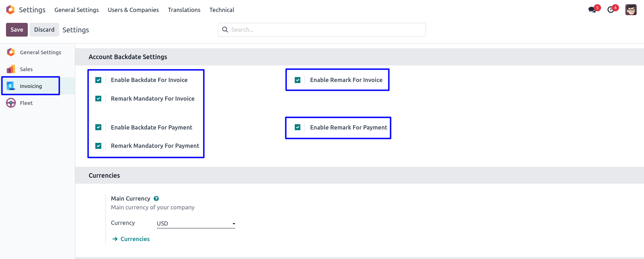Select the Fleet steering wheel icon

click(x=11, y=103)
